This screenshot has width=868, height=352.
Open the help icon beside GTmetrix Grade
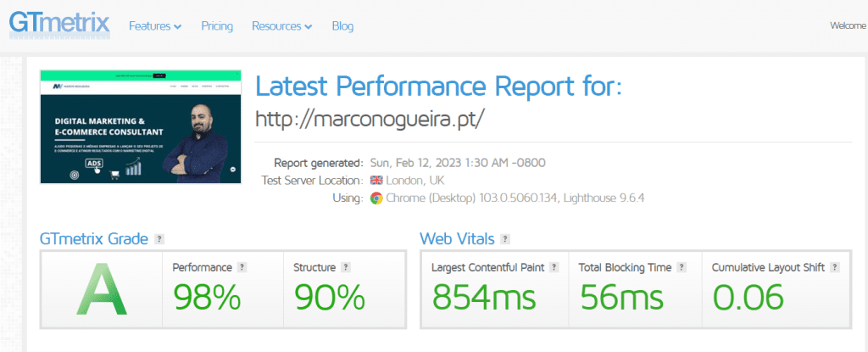[159, 239]
